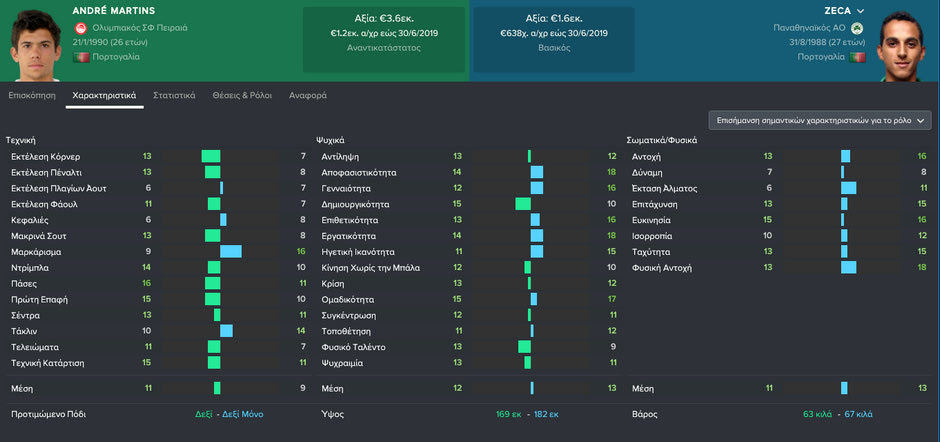Expand the chevron next to ZECA
This screenshot has width=940, height=442.
tap(860, 11)
